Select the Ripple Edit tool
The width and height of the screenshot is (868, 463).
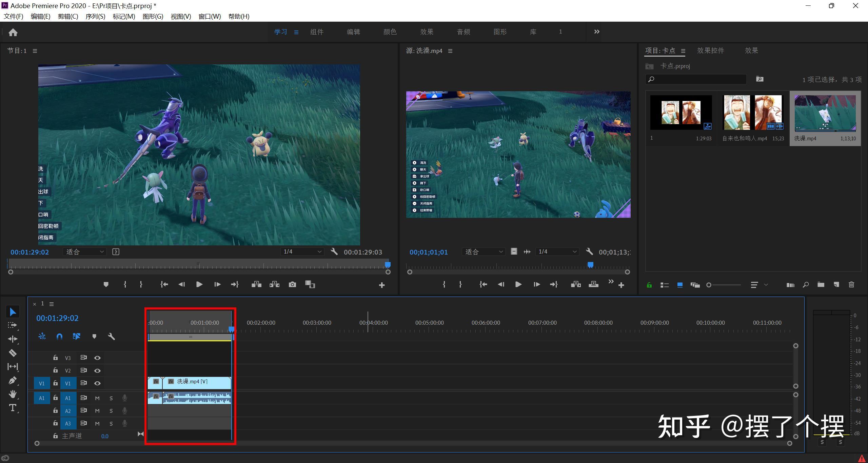pyautogui.click(x=13, y=339)
